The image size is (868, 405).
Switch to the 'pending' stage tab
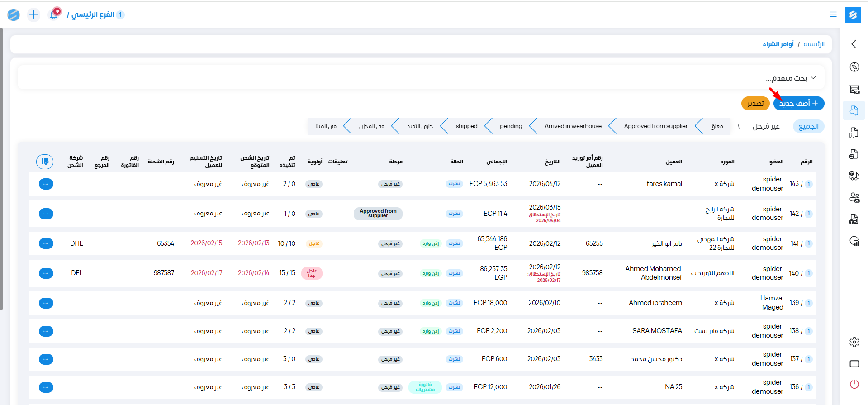[x=511, y=126]
